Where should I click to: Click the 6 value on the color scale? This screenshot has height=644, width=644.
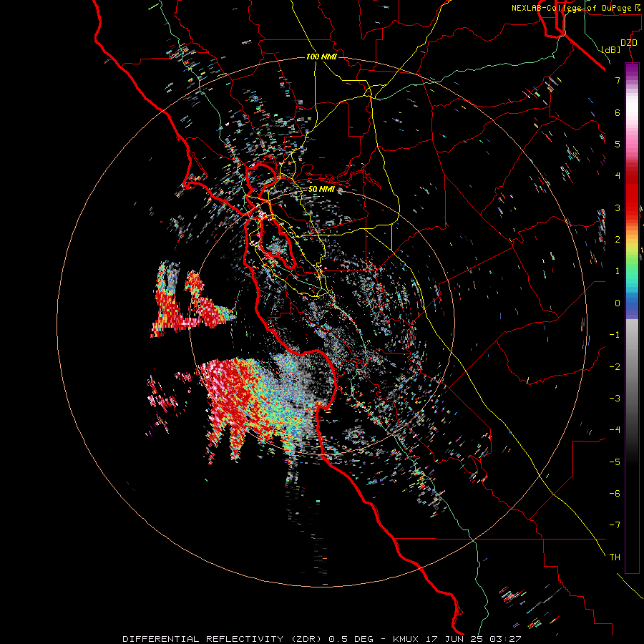(x=618, y=112)
